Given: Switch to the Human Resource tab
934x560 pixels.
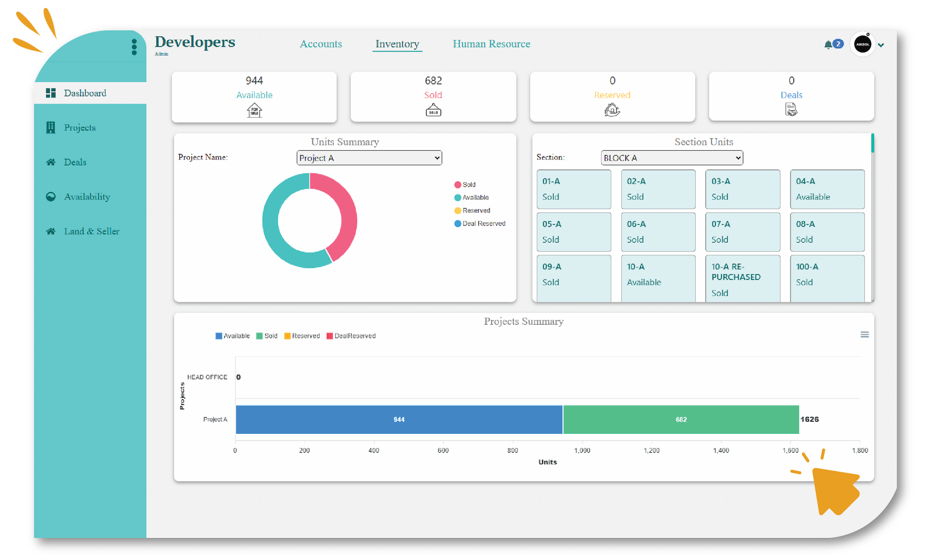Looking at the screenshot, I should [491, 44].
